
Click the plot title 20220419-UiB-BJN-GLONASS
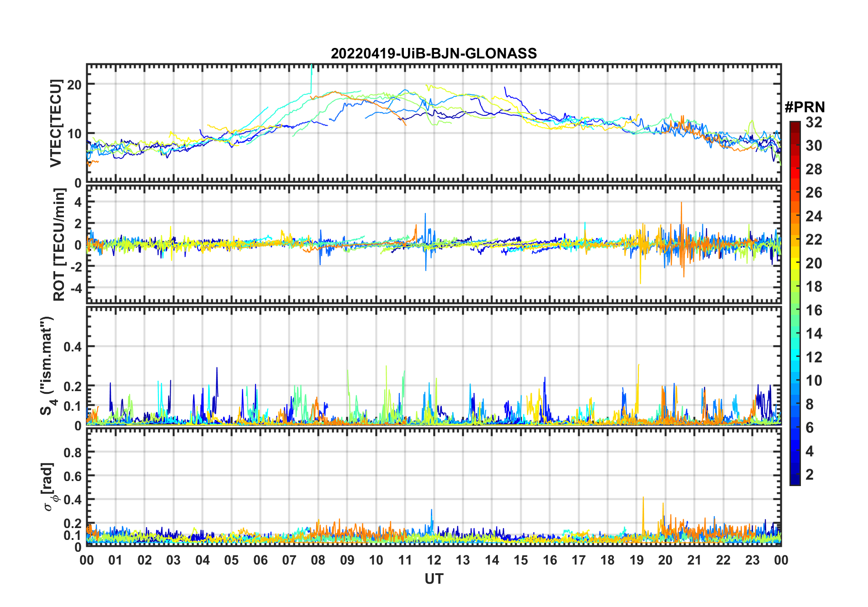[434, 53]
